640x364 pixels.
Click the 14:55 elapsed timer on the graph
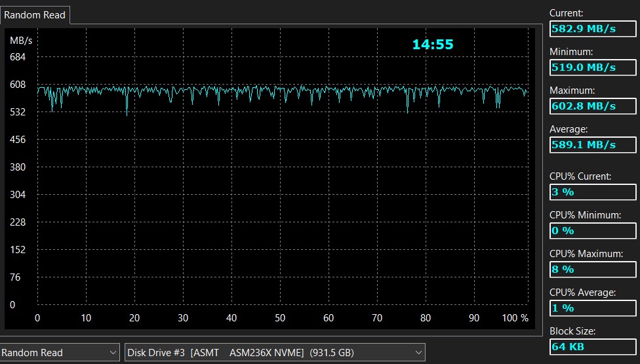[433, 45]
